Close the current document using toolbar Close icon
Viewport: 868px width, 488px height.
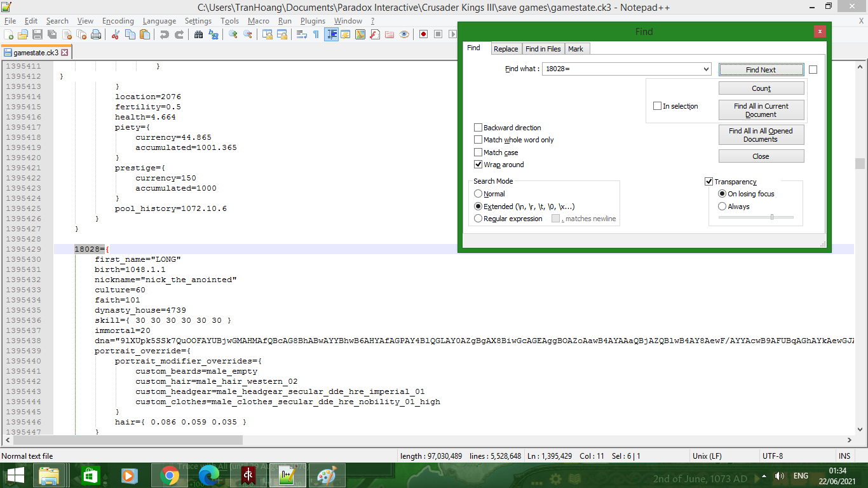tap(67, 34)
